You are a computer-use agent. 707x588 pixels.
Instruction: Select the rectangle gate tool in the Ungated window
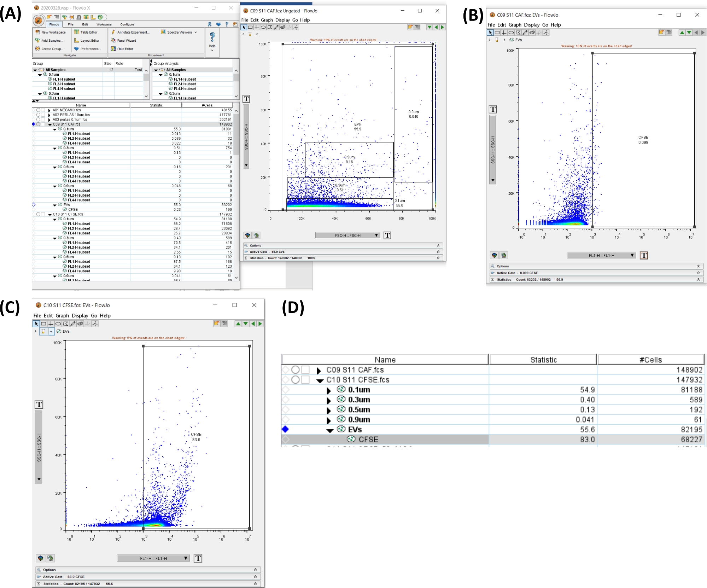(x=250, y=27)
